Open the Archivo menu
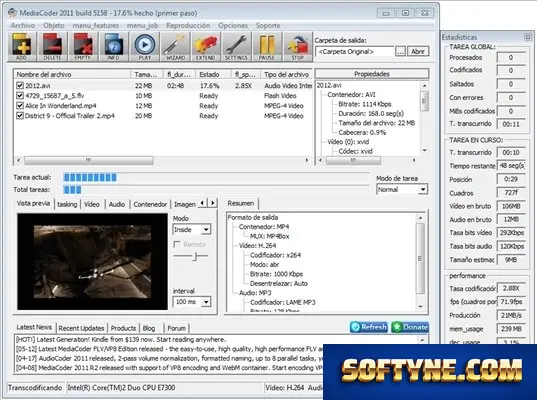 tap(23, 26)
